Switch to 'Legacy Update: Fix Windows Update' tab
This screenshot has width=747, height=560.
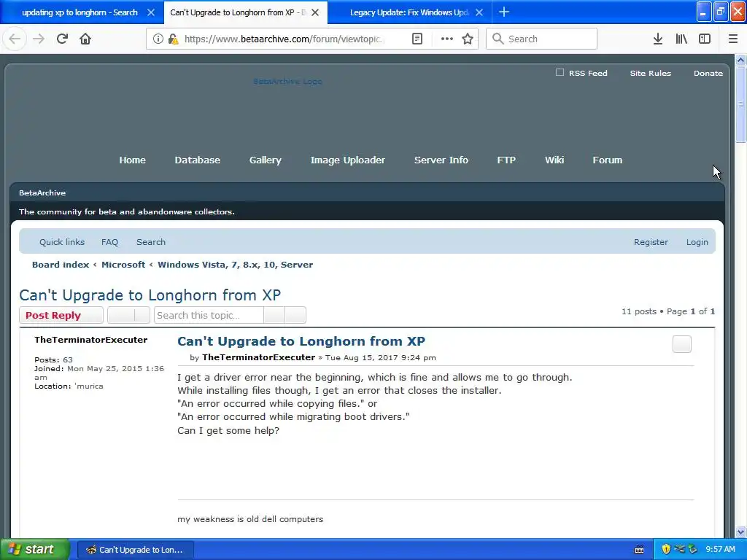tap(409, 12)
